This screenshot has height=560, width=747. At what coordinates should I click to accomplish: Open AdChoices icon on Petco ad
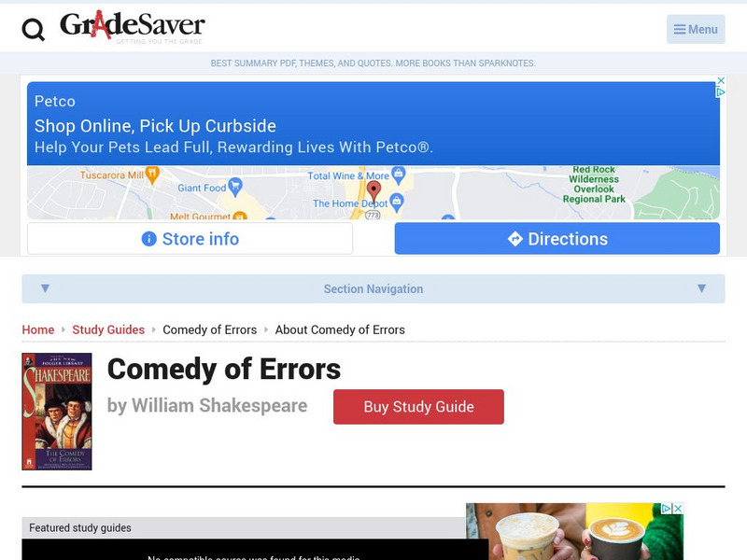[721, 92]
